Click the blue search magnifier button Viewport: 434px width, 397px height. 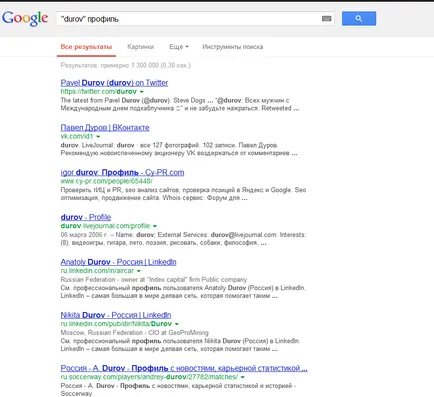coord(359,19)
